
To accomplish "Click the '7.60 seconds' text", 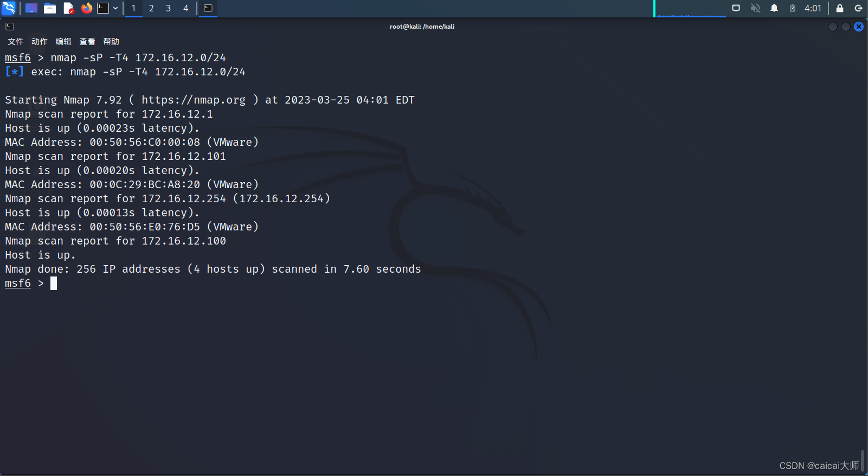I will 382,269.
